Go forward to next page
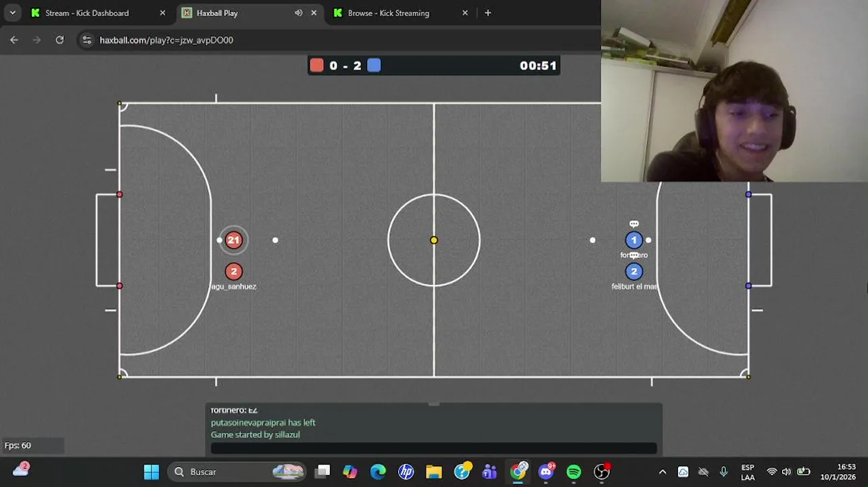The height and width of the screenshot is (487, 868). click(x=37, y=40)
